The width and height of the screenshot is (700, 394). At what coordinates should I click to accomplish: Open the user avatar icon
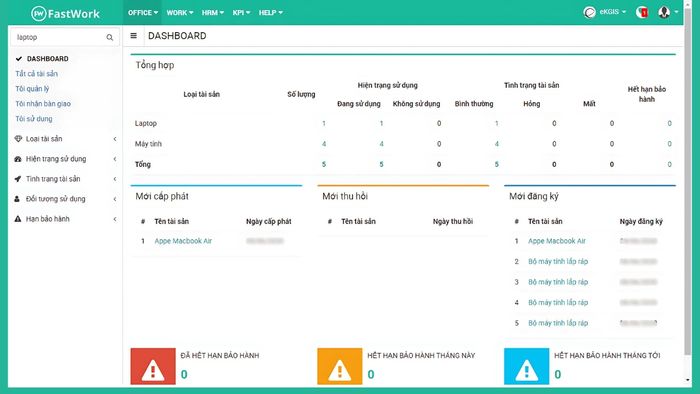664,12
